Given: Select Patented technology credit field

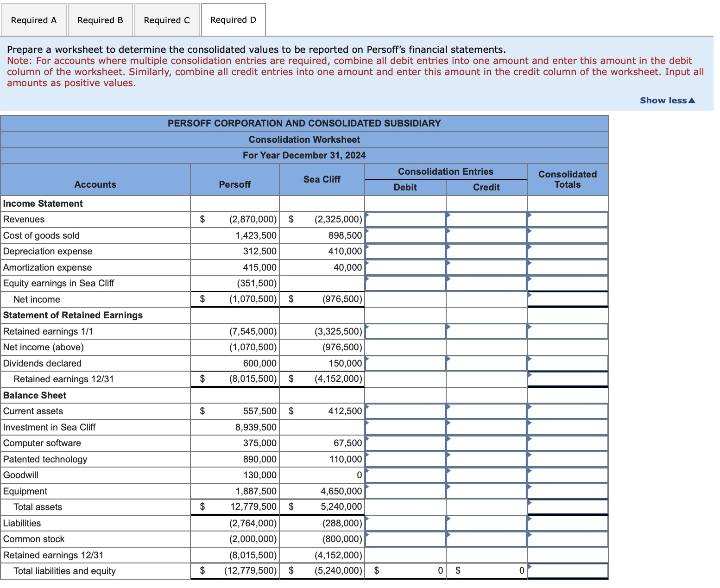Looking at the screenshot, I should tap(486, 459).
